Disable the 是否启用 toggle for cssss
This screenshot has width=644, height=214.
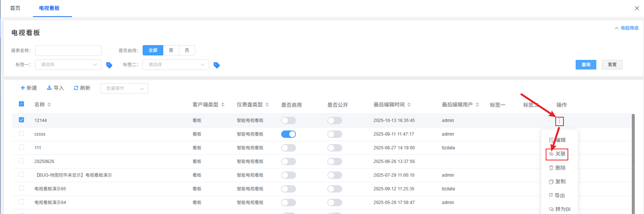(289, 134)
